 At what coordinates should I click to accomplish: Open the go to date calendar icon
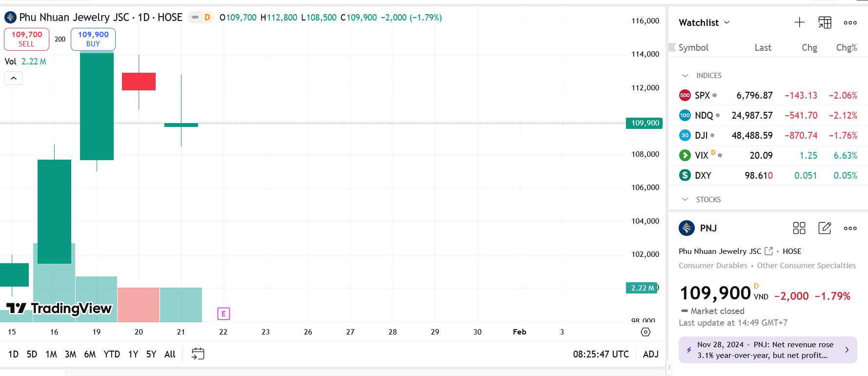(x=198, y=354)
